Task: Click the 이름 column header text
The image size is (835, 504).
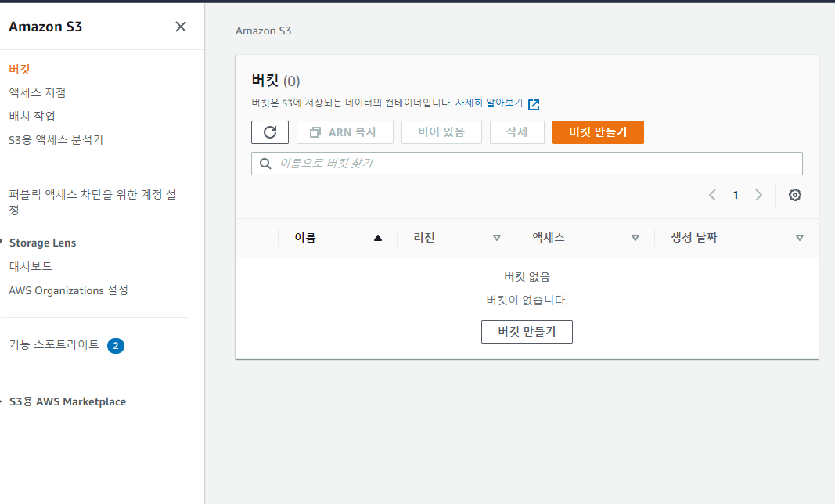Action: click(305, 238)
